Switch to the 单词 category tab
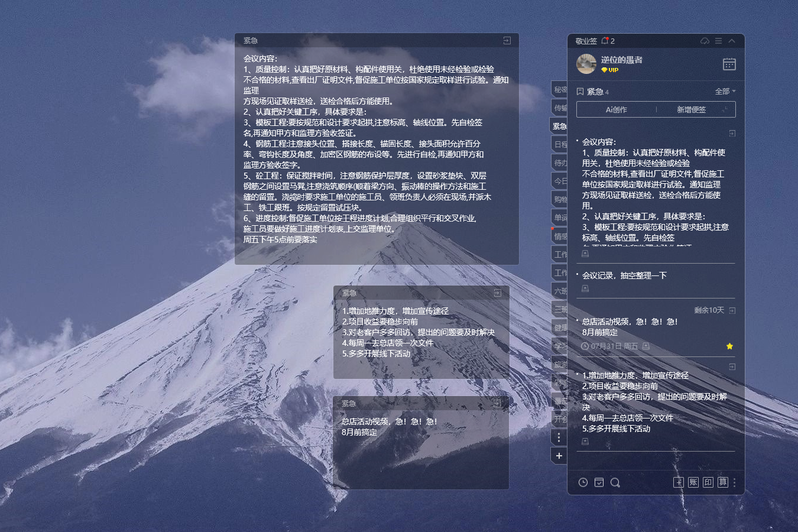Viewport: 798px width, 532px height. pos(560,218)
